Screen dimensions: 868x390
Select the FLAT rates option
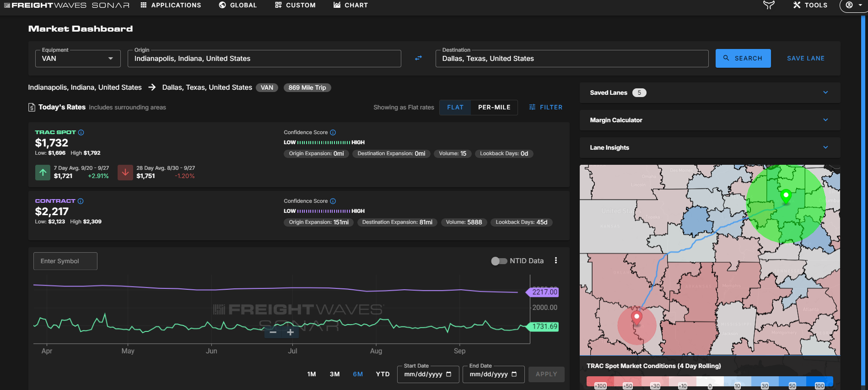pyautogui.click(x=455, y=107)
